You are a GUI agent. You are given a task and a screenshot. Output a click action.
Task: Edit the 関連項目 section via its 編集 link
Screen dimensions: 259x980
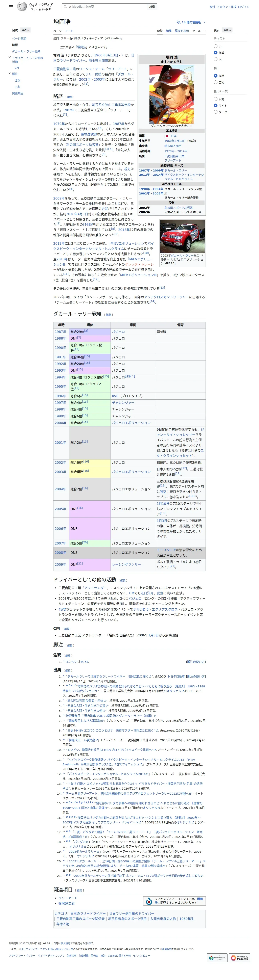point(79,890)
